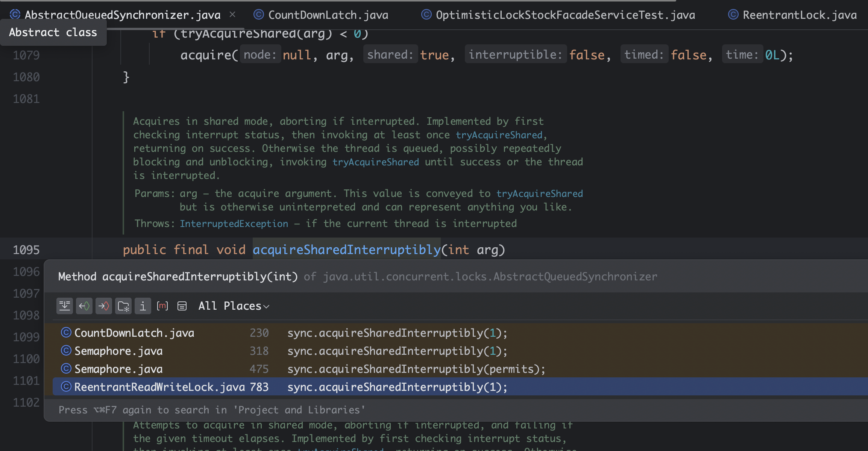Toggle the Preview Source/collapse icon in usages toolbar
Screen dimensions: 868x451
pyautogui.click(x=65, y=306)
